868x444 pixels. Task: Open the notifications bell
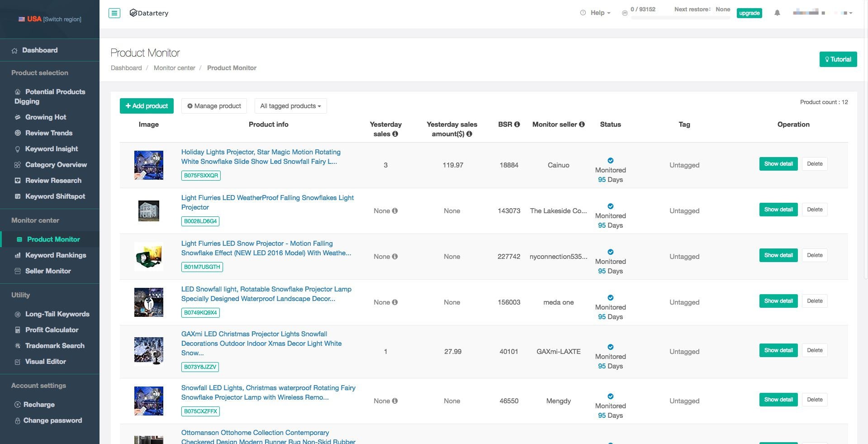point(777,13)
